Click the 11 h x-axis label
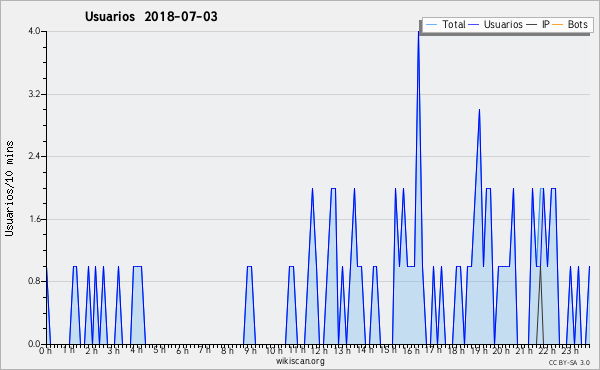Image resolution: width=600 pixels, height=370 pixels. [x=297, y=350]
